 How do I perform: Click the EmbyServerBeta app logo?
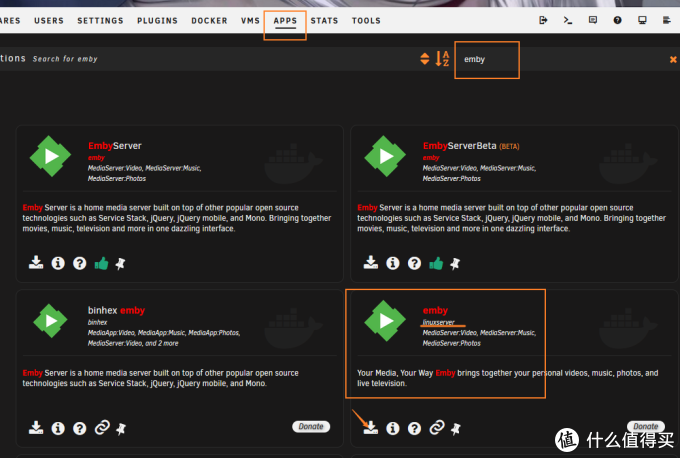(x=385, y=156)
